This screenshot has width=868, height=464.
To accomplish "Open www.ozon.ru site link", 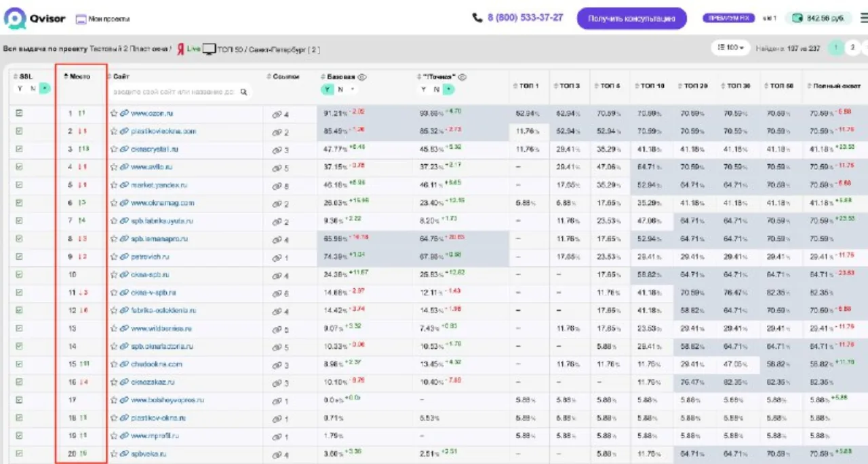I will pos(152,113).
